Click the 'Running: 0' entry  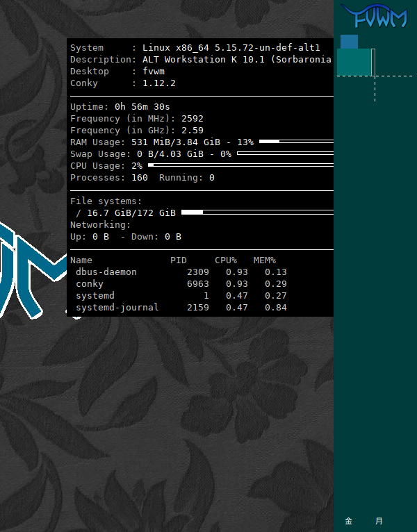tap(187, 178)
